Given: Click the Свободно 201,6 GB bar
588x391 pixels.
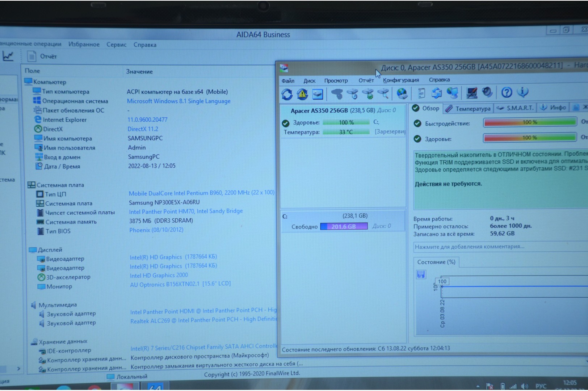Looking at the screenshot, I should pyautogui.click(x=344, y=226).
